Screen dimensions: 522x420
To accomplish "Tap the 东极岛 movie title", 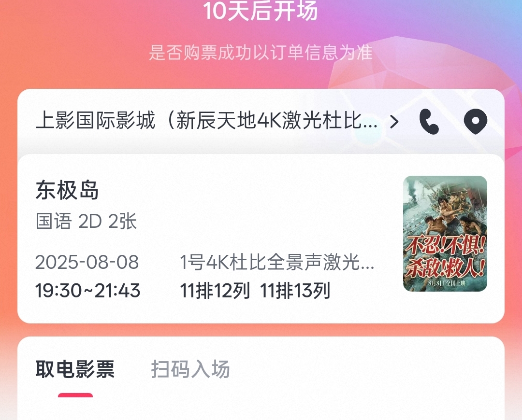I will (x=67, y=190).
